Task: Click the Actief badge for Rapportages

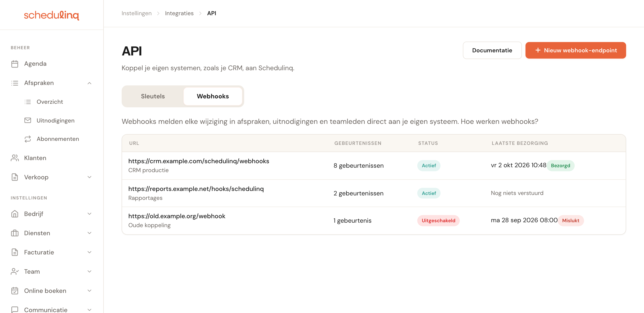Action: [428, 193]
